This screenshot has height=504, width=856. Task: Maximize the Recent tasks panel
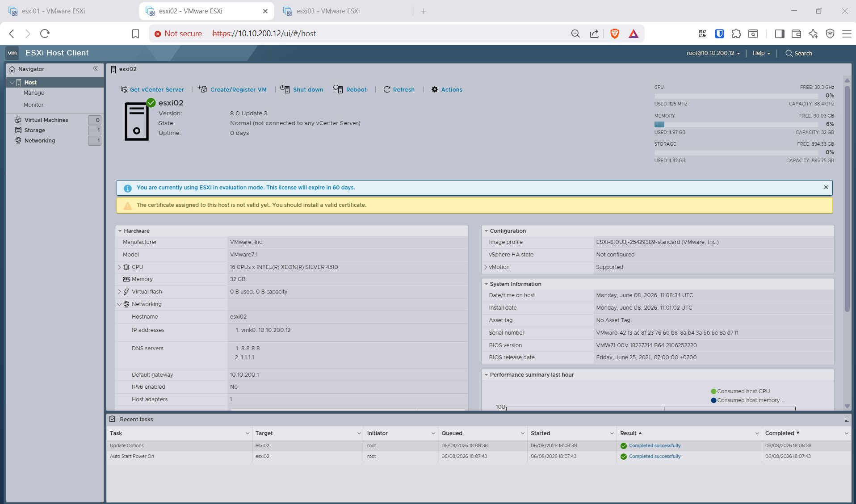847,420
